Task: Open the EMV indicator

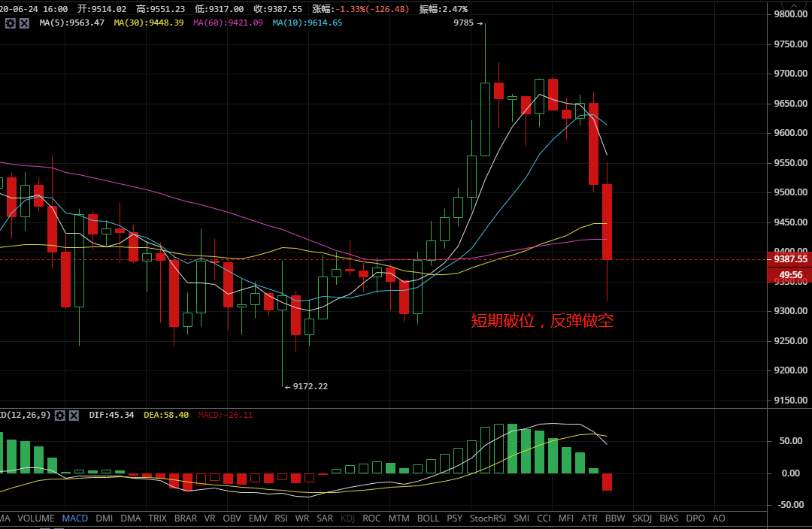Action: [258, 518]
